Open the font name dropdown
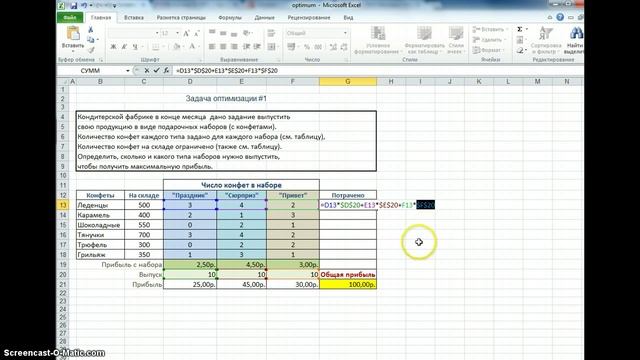Image resolution: width=640 pixels, height=360 pixels. [157, 33]
